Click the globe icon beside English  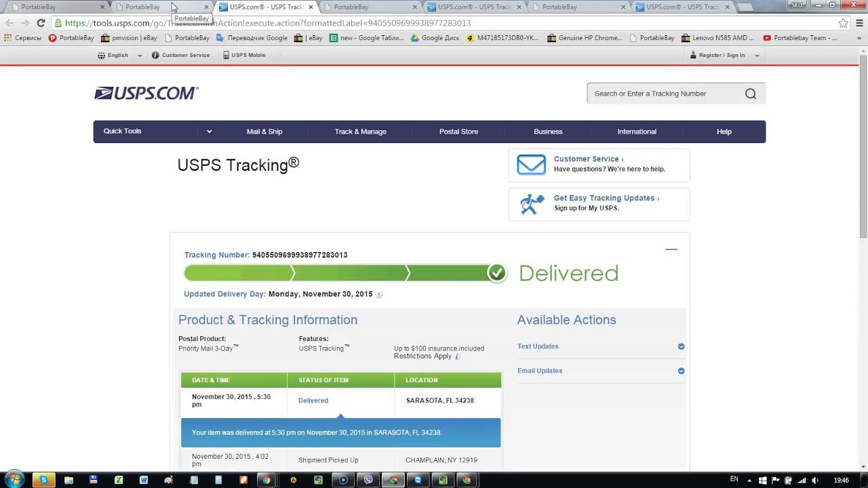click(x=102, y=55)
